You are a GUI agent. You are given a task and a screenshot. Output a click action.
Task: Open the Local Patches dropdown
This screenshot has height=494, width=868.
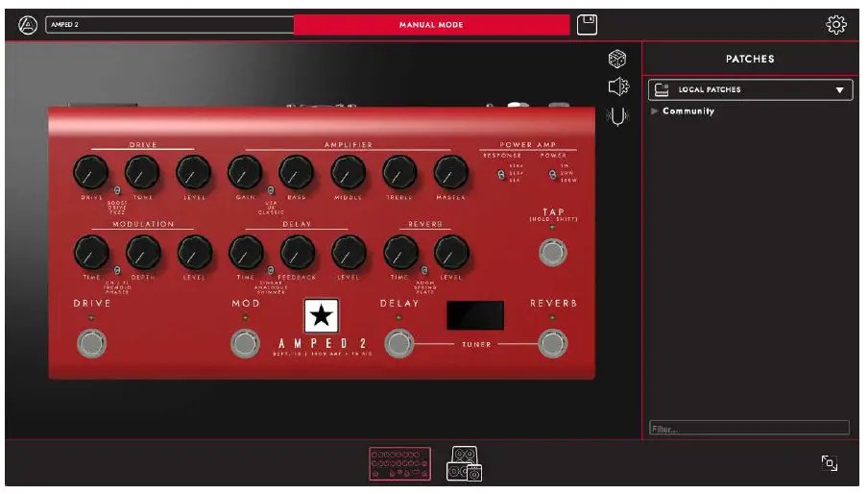(x=750, y=89)
